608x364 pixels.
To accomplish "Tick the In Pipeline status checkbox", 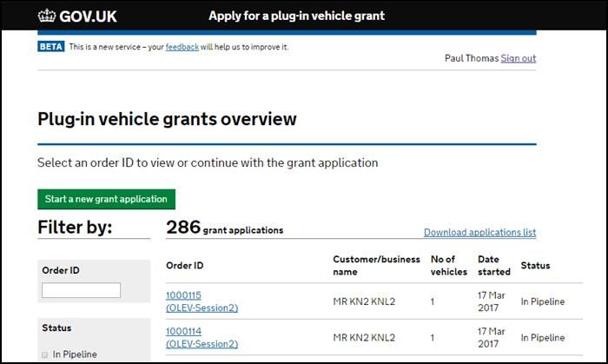I will click(x=44, y=354).
